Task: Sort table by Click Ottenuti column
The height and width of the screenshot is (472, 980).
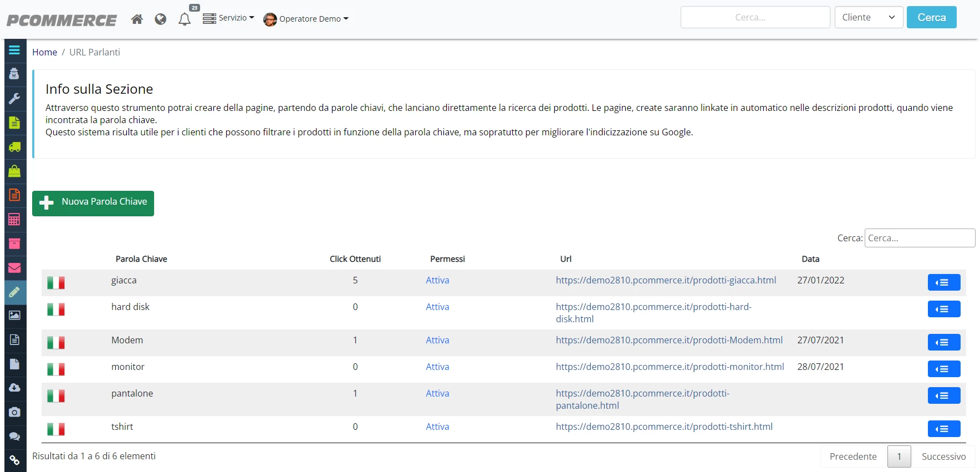Action: [355, 259]
